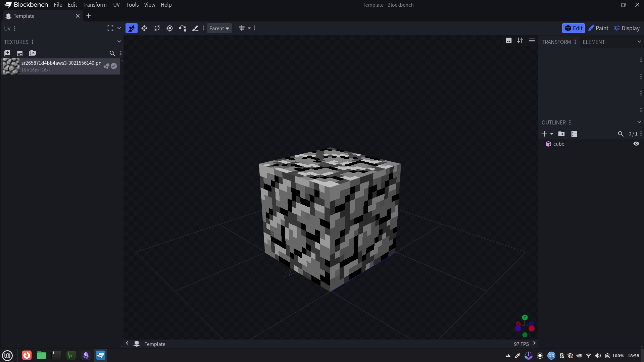Enable Display mode

pyautogui.click(x=626, y=28)
